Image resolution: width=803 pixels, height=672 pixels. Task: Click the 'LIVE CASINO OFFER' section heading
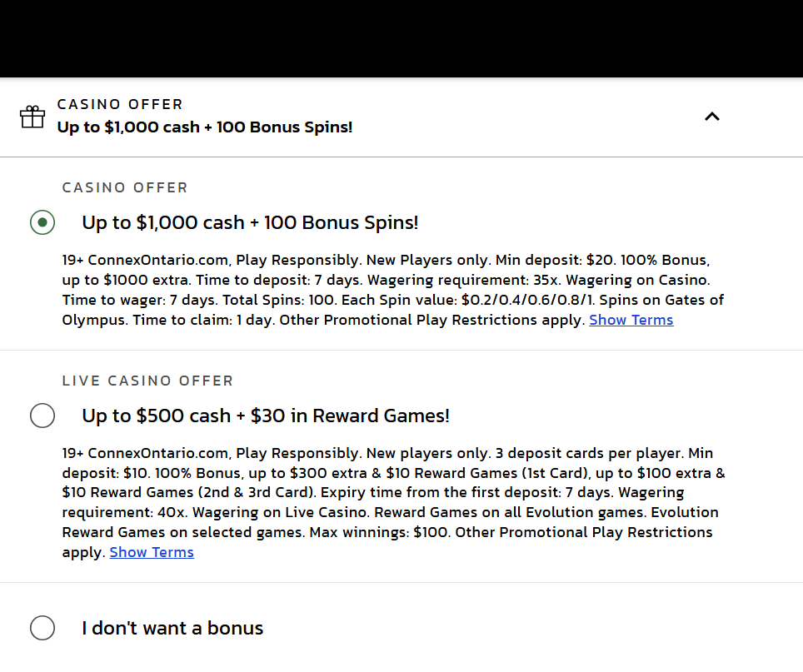(147, 381)
